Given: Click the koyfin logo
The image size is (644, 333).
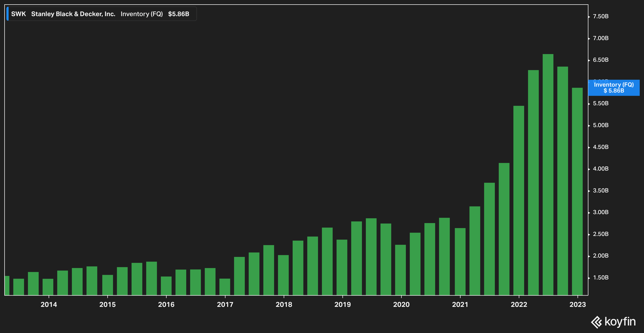Looking at the screenshot, I should 613,322.
